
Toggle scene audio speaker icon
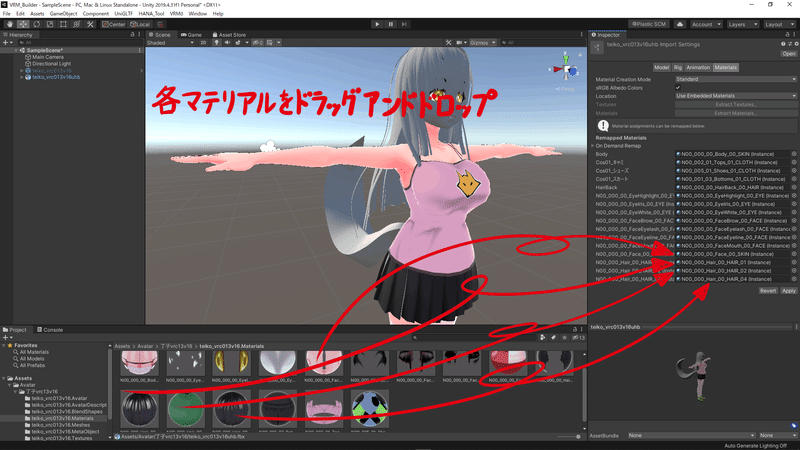click(x=228, y=43)
